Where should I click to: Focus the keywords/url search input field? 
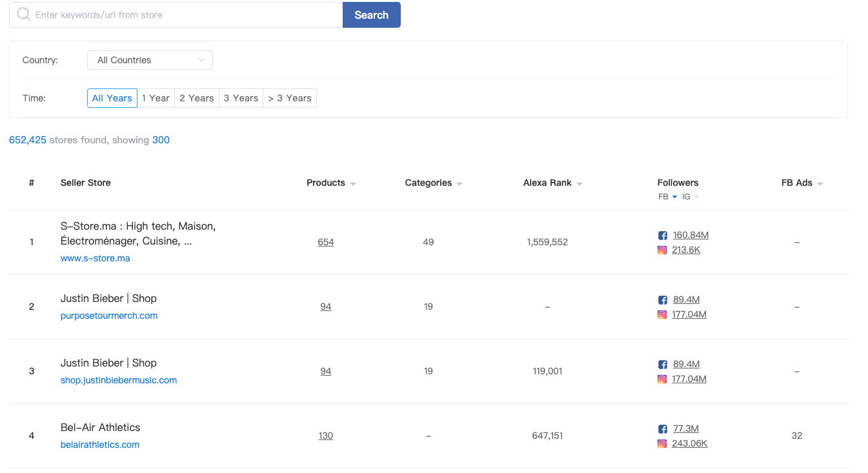[186, 15]
